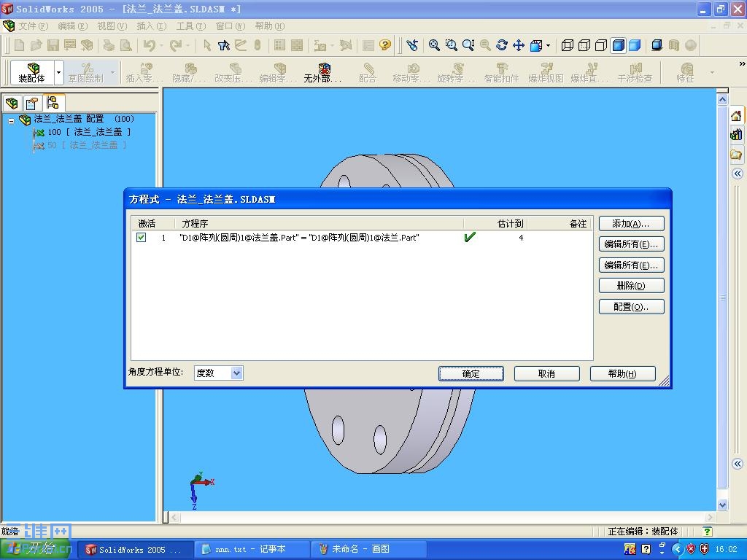Image resolution: width=747 pixels, height=560 pixels.
Task: Click the 删除(D) button
Action: [x=631, y=285]
